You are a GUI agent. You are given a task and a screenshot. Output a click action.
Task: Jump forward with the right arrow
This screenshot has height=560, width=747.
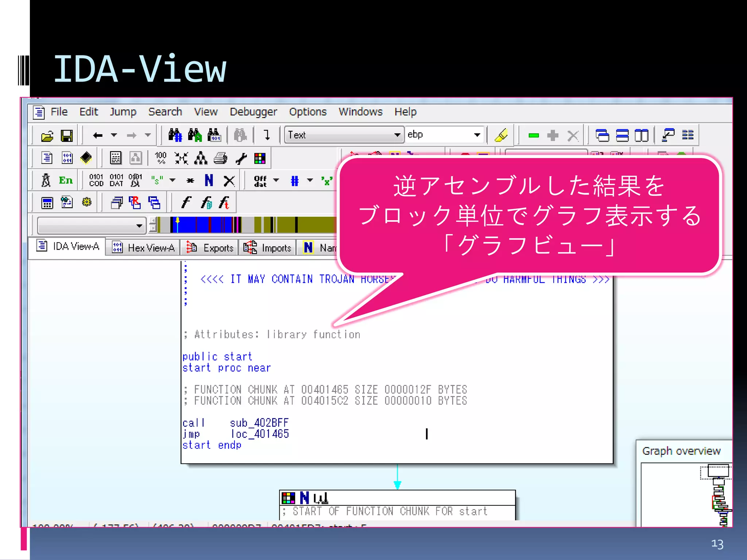(131, 136)
